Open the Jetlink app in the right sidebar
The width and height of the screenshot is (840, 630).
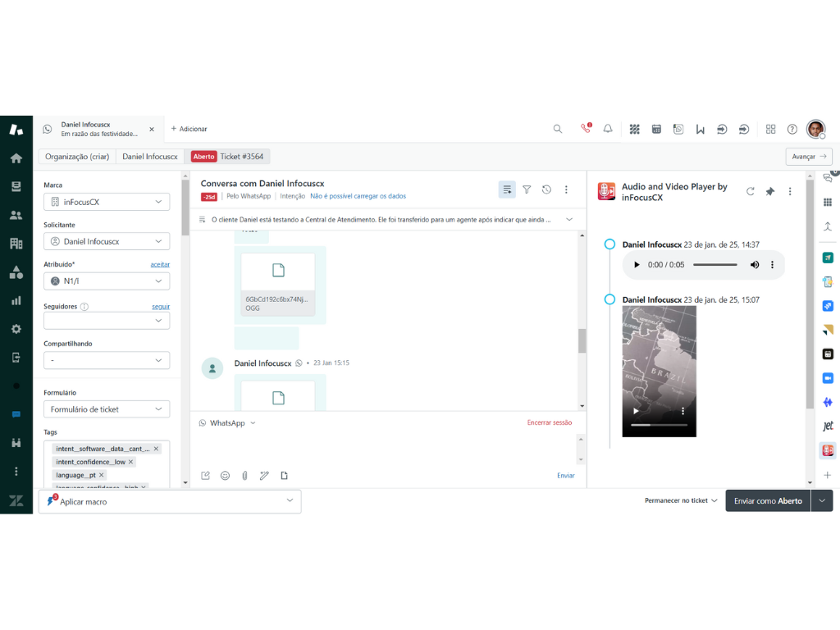pos(828,427)
